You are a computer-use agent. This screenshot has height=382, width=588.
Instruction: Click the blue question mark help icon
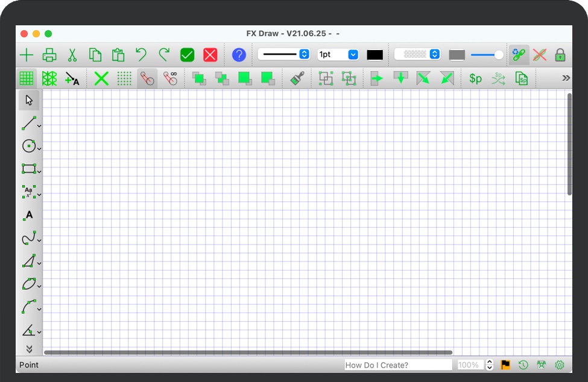[x=239, y=55]
